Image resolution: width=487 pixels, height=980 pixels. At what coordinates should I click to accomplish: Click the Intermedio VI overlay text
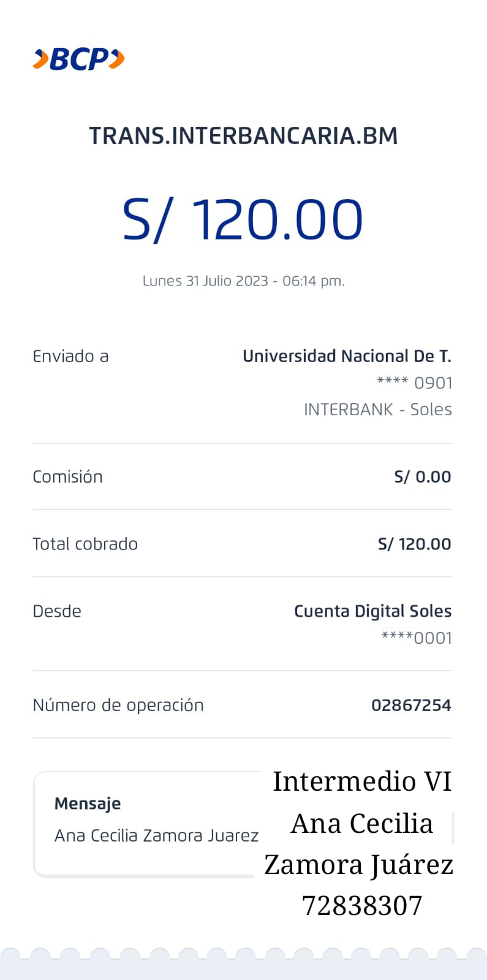tap(362, 782)
